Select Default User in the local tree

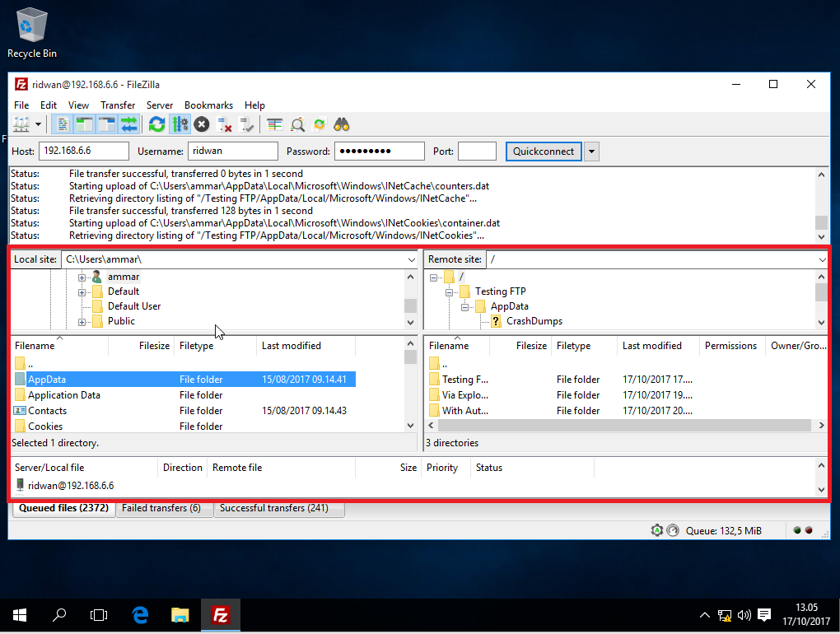click(x=134, y=305)
